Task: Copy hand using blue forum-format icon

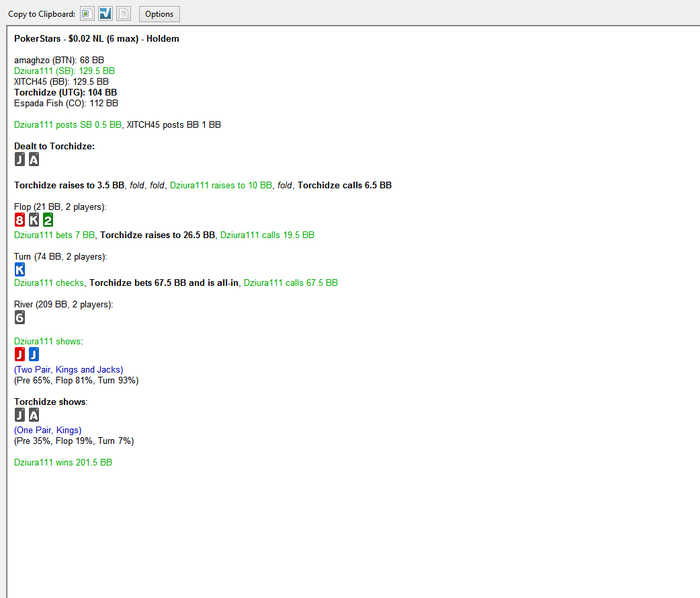Action: tap(105, 14)
